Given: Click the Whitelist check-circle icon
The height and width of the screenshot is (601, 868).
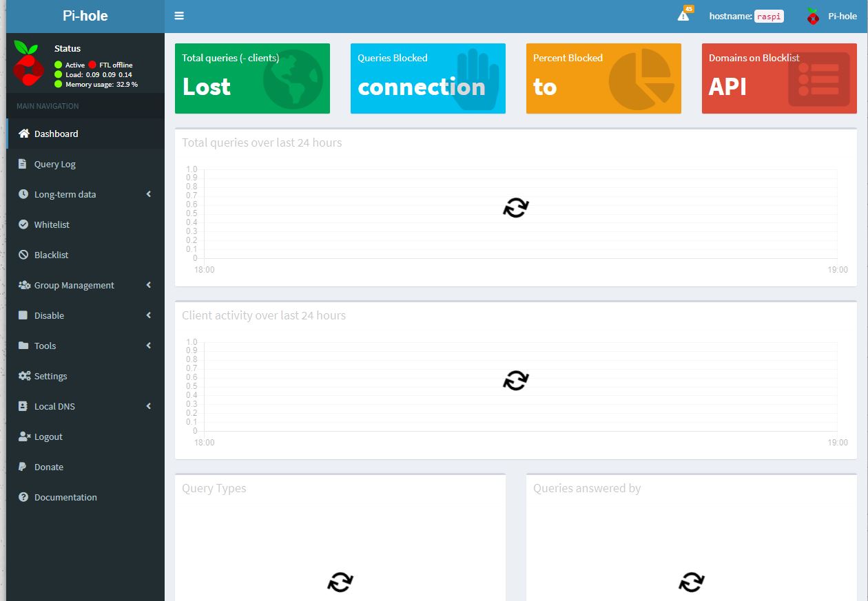Looking at the screenshot, I should (23, 224).
